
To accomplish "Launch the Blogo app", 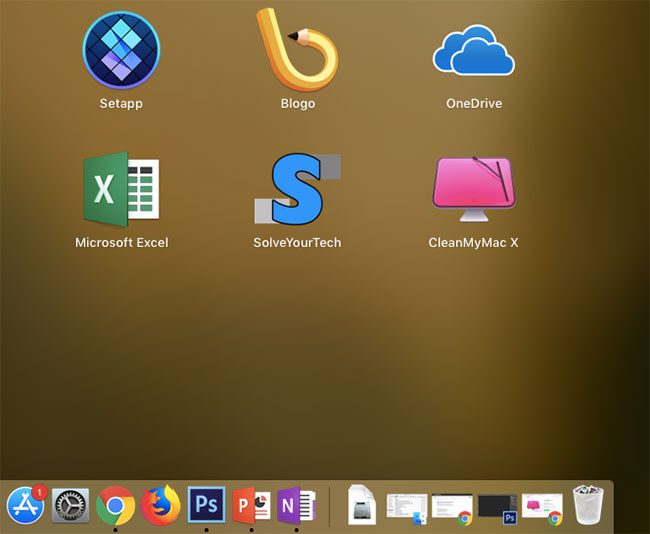I will pyautogui.click(x=297, y=50).
